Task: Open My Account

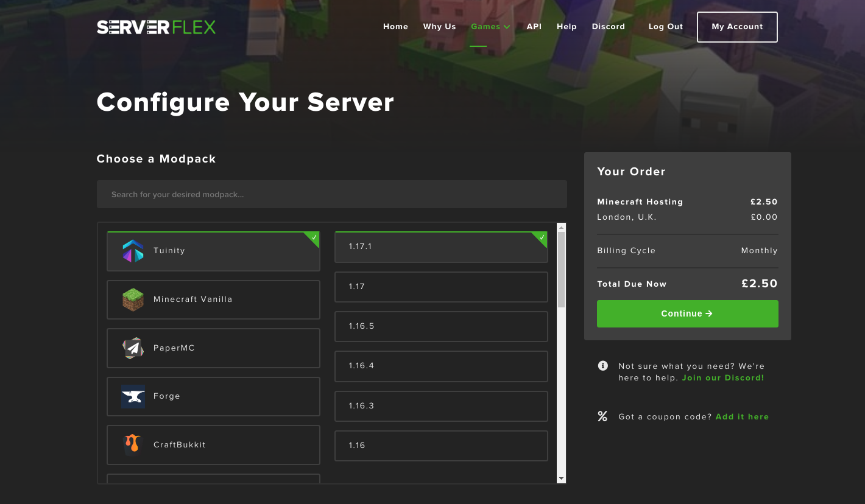Action: click(x=737, y=27)
